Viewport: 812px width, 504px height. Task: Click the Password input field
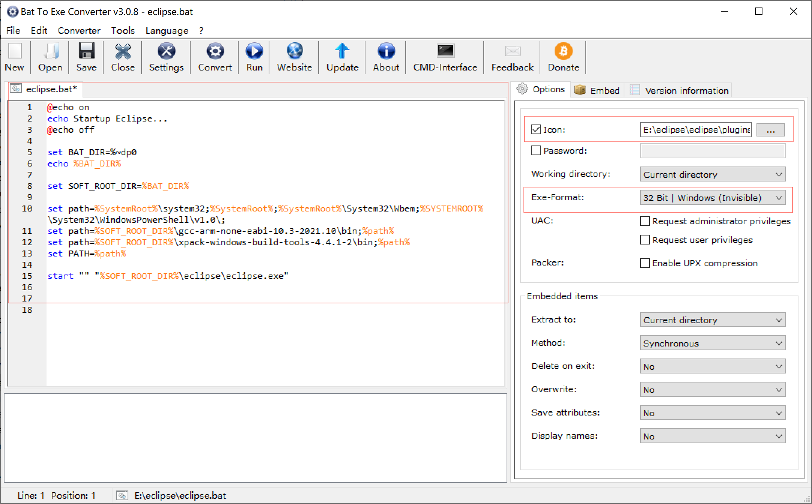[712, 151]
